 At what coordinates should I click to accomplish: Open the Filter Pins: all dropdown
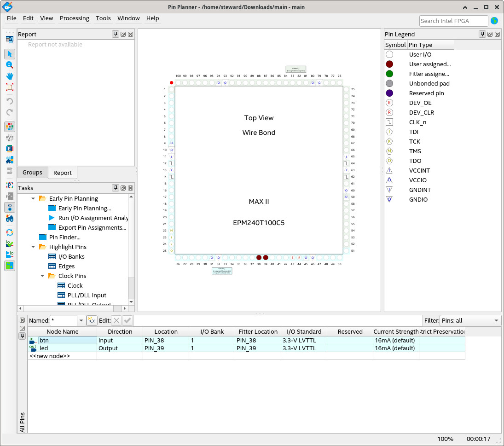coord(470,320)
